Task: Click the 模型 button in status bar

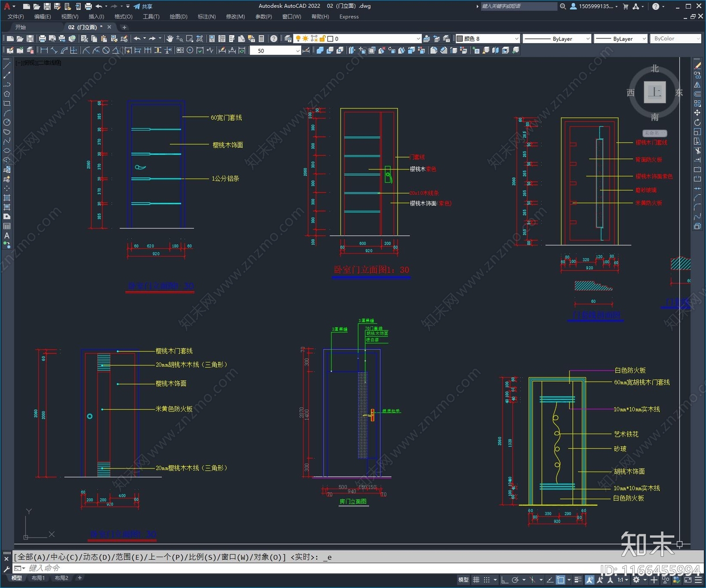Action: [463, 580]
